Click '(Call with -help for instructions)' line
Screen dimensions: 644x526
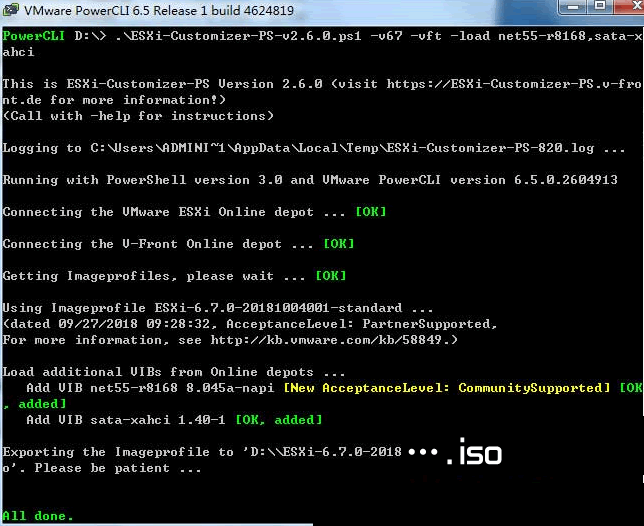click(x=138, y=116)
